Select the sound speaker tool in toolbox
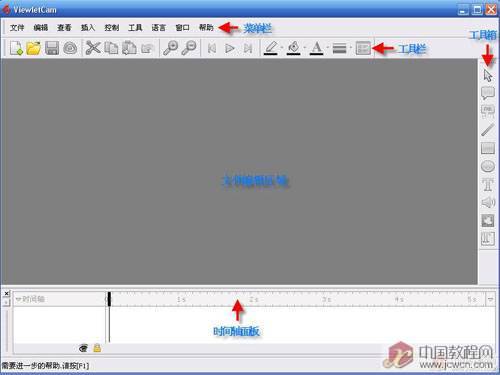 tap(488, 202)
